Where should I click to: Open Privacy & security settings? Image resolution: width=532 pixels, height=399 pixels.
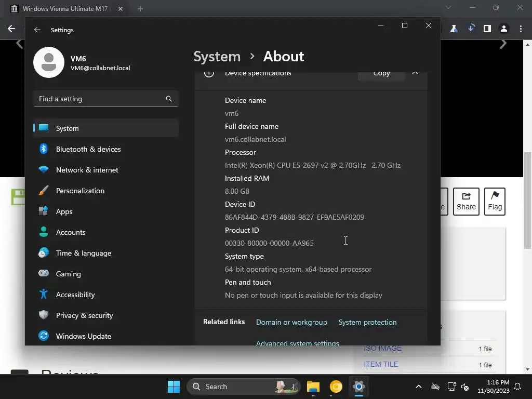click(x=106, y=315)
